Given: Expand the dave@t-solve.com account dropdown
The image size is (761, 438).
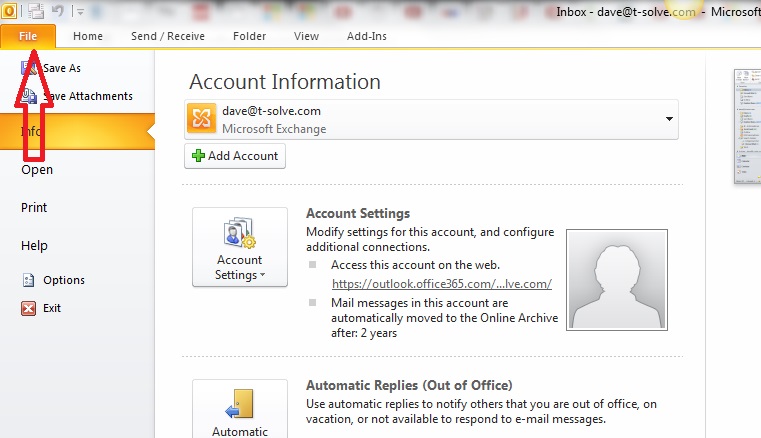Looking at the screenshot, I should [x=668, y=119].
